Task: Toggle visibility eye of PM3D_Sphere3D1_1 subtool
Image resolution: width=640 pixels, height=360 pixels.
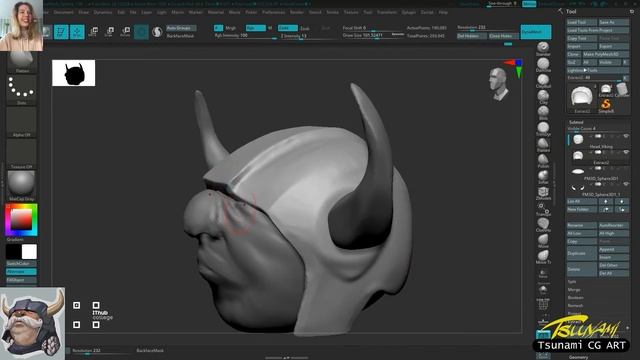Action: 626,184
